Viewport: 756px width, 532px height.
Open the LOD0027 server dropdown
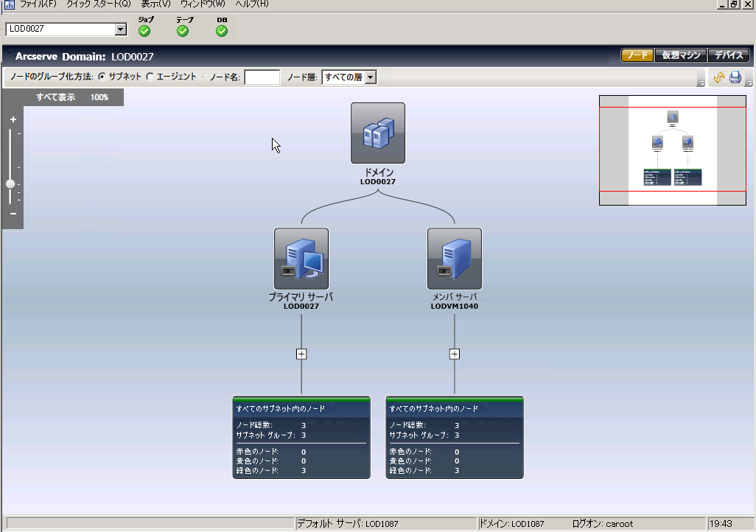121,29
